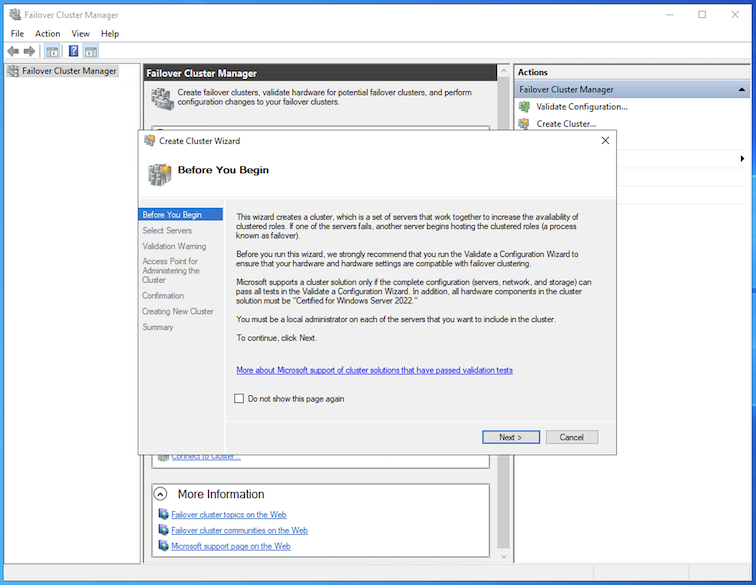Open 'Microsoft support page on the Web' link
Image resolution: width=756 pixels, height=585 pixels.
231,546
